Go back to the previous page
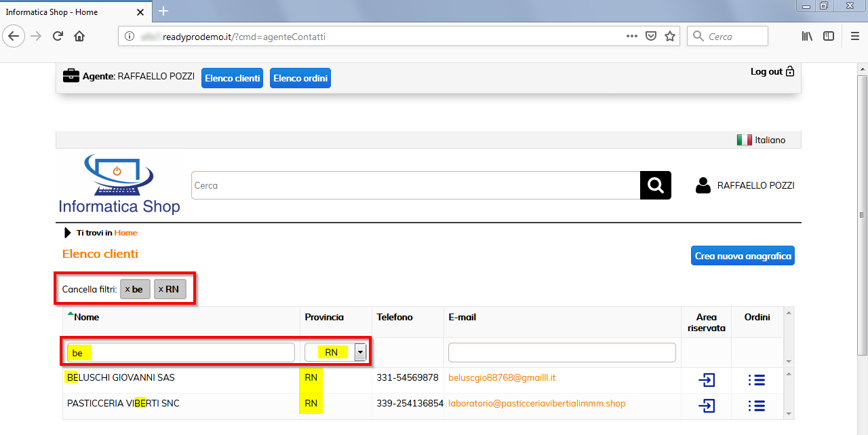Viewport: 868px width, 435px height. click(14, 37)
